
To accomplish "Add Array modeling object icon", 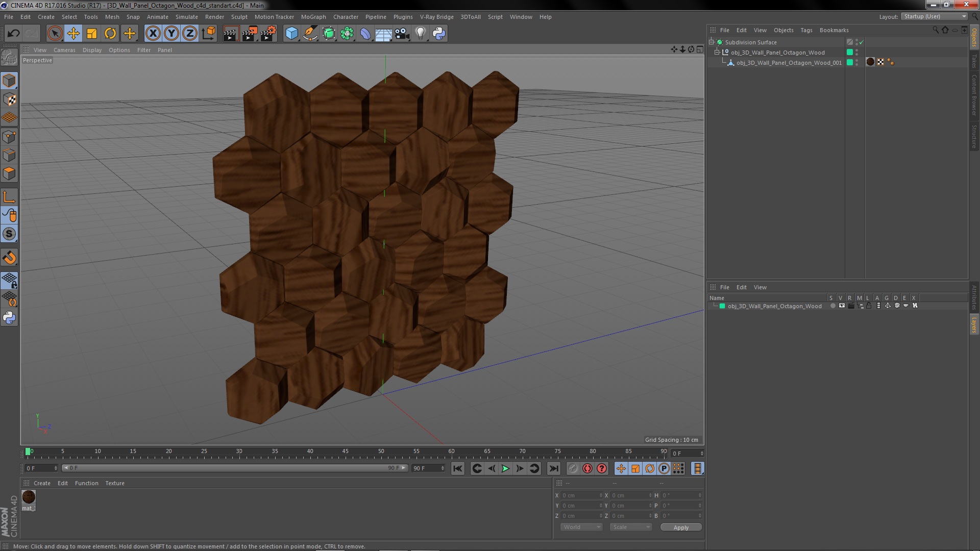I will pos(347,34).
